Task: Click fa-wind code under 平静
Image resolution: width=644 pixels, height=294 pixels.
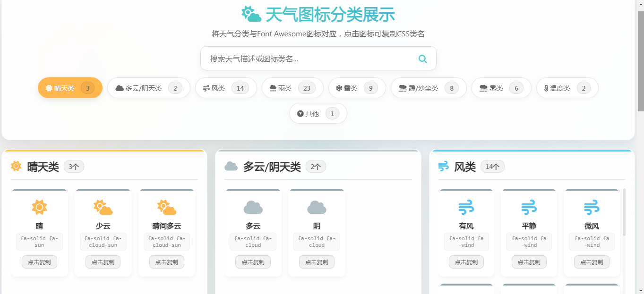Action: coord(529,242)
